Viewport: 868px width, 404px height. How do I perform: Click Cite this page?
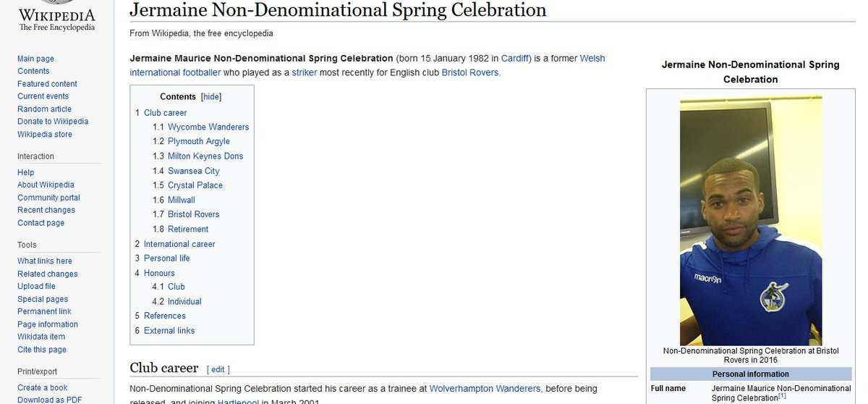(42, 350)
